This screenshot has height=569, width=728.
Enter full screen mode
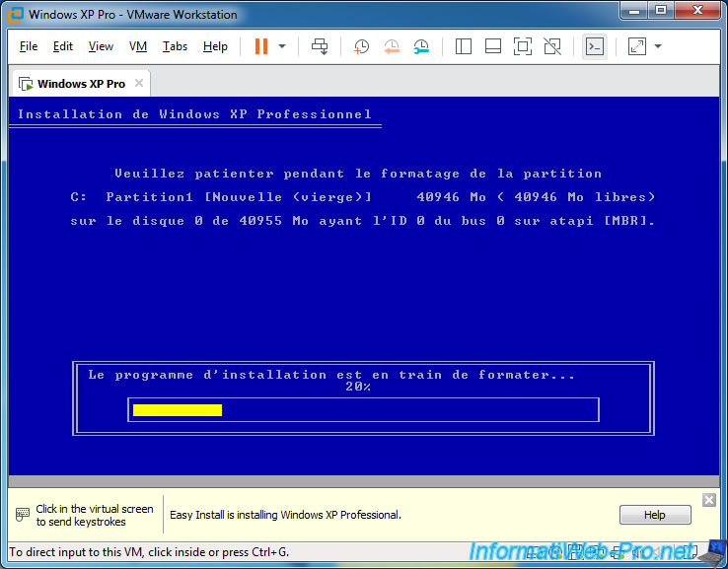point(522,46)
